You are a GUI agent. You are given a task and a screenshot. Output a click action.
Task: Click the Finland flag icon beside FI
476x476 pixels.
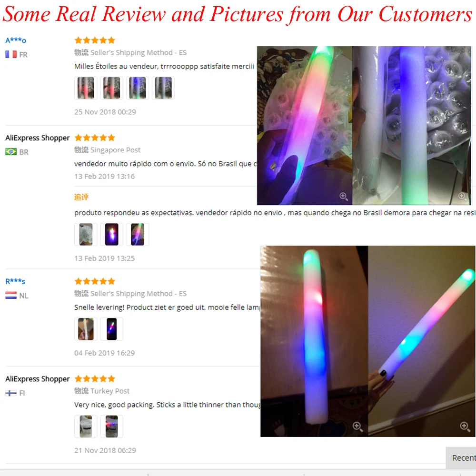(x=11, y=393)
